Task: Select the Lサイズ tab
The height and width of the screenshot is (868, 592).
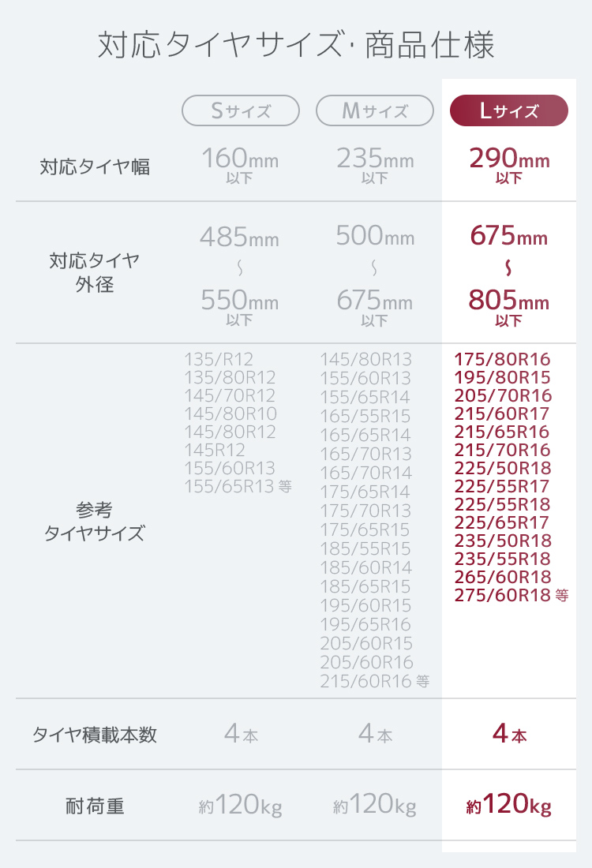Action: 509,110
